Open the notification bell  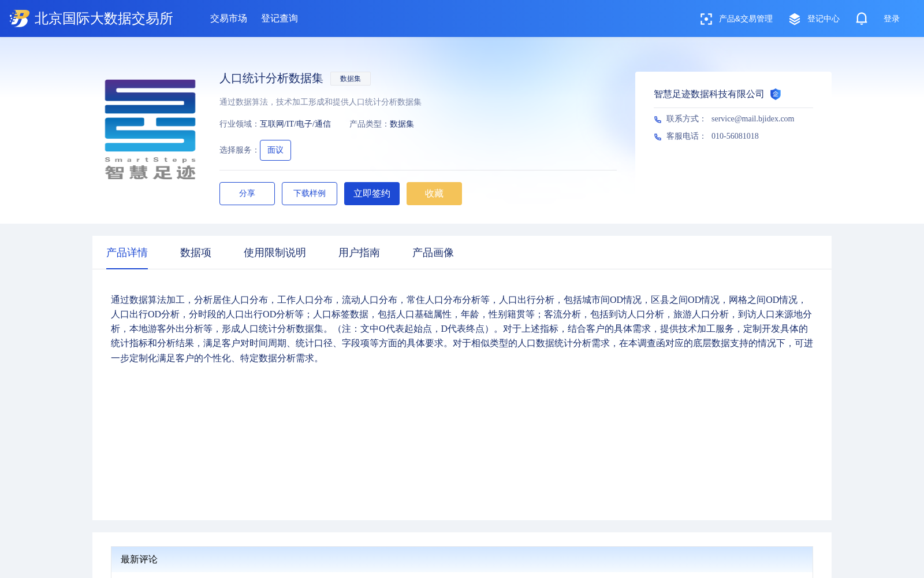pos(862,18)
